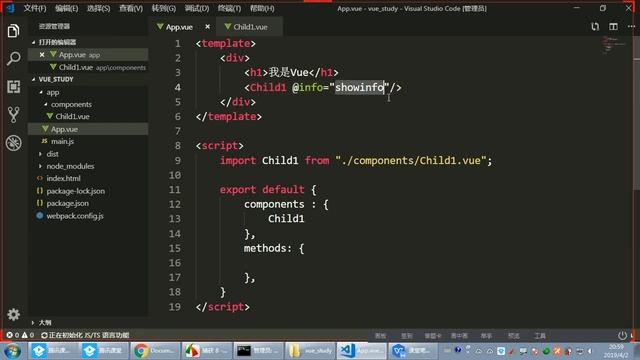
Task: Click the power icon in status bar
Action: (622, 335)
